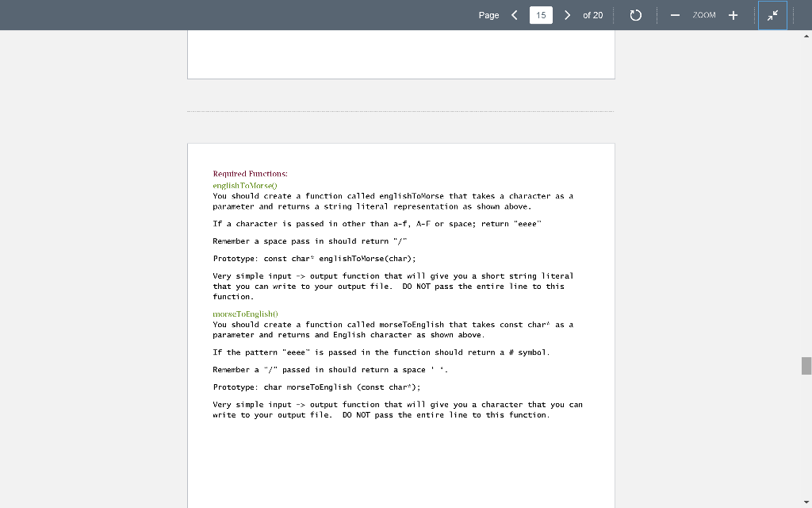Select the 'englishToMorse()' heading in the document
812x508 pixels.
click(243, 185)
